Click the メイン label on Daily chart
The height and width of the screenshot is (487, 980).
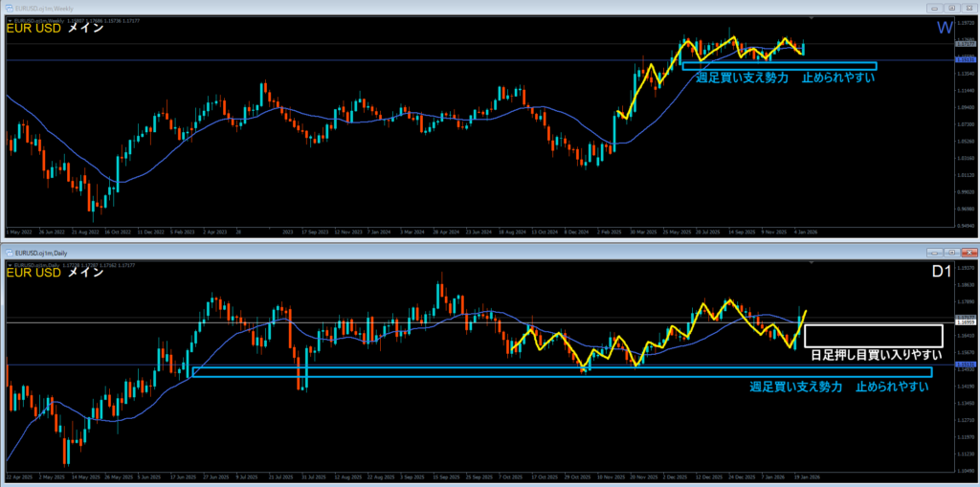[x=85, y=272]
